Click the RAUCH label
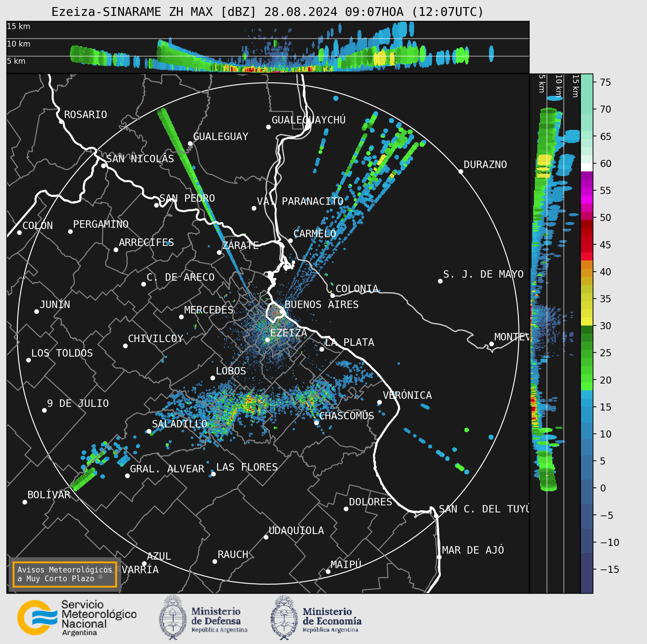The width and height of the screenshot is (647, 644). click(233, 555)
